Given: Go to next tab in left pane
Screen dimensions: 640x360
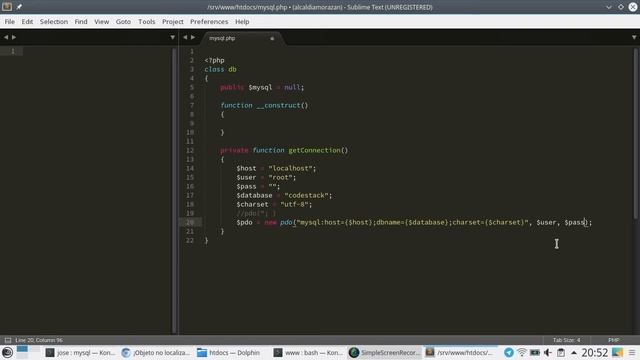Looking at the screenshot, I should [14, 37].
